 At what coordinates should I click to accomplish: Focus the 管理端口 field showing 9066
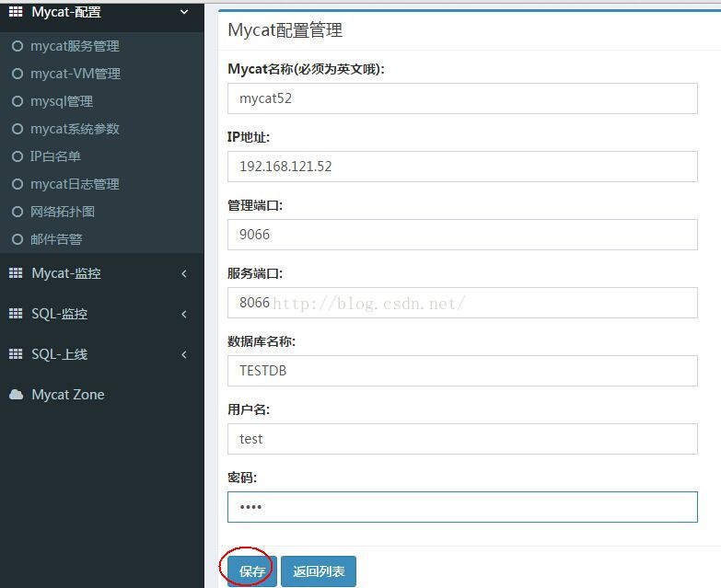462,235
